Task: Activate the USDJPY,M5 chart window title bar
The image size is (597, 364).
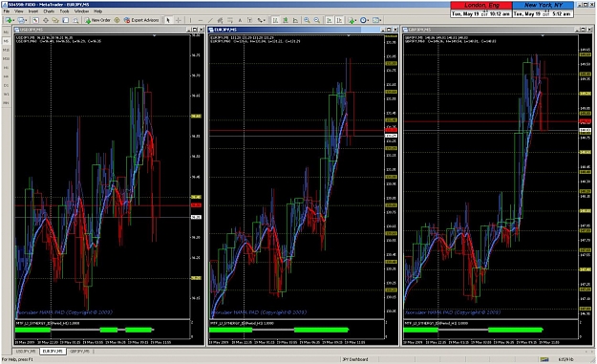Action: point(109,30)
